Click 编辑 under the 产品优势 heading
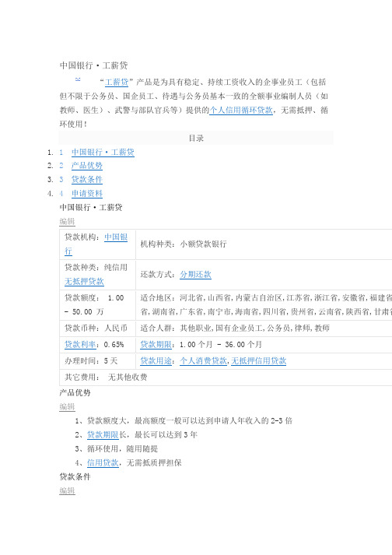 tap(67, 406)
